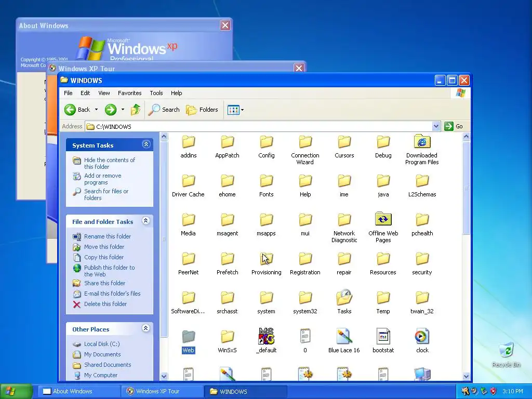Open the Edit menu
The height and width of the screenshot is (399, 532).
tap(85, 93)
